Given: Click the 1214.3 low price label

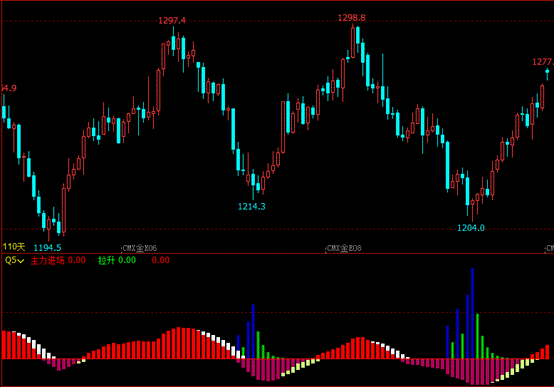Looking at the screenshot, I should [251, 206].
